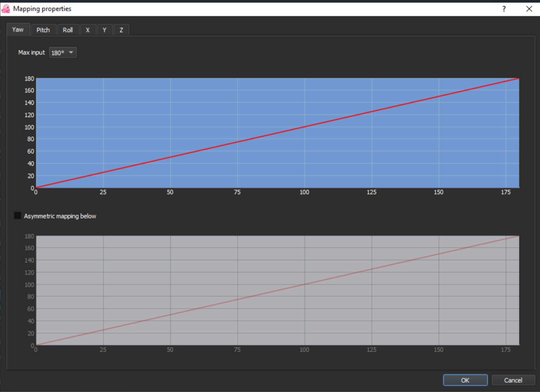Click the red curve at input 100
This screenshot has height=392, width=540.
pos(305,127)
